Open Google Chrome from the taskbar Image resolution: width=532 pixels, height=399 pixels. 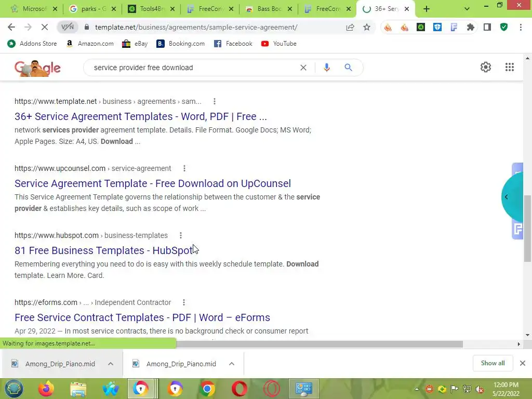(207, 389)
